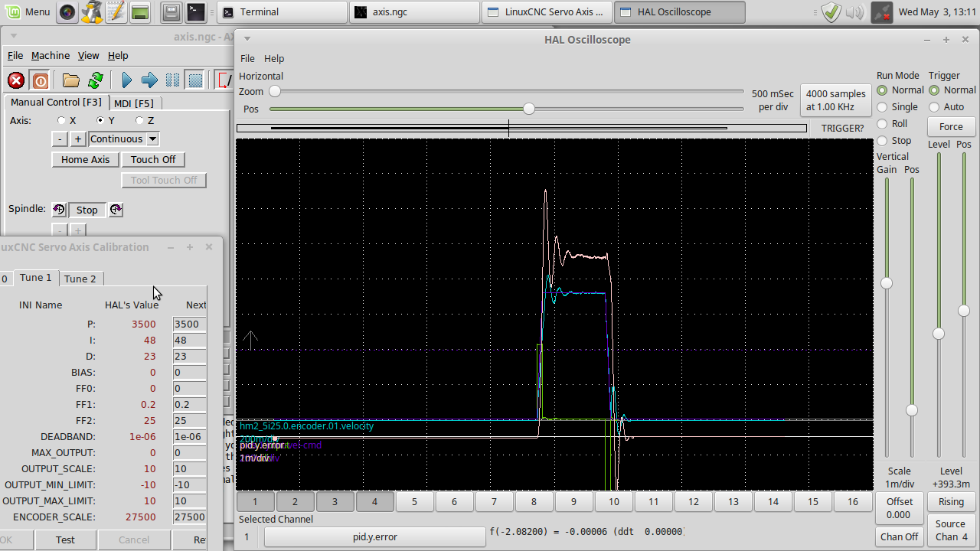
Task: Switch to the Tune 2 tab
Action: (x=80, y=279)
